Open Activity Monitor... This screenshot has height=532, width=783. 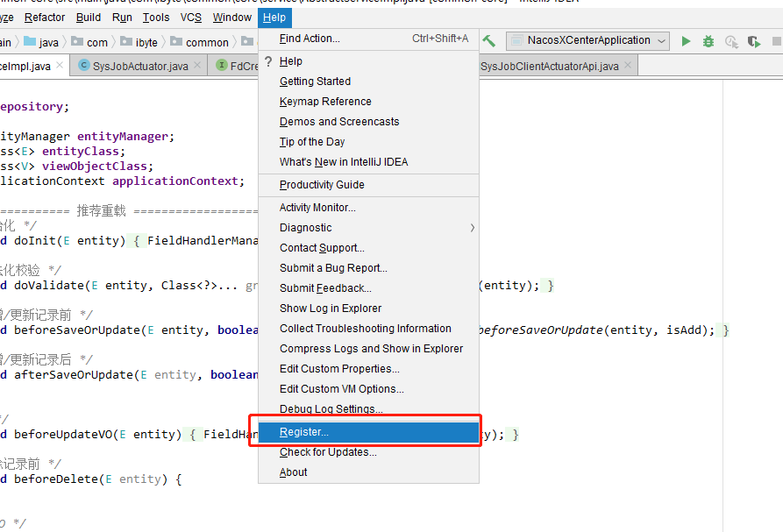368,208
